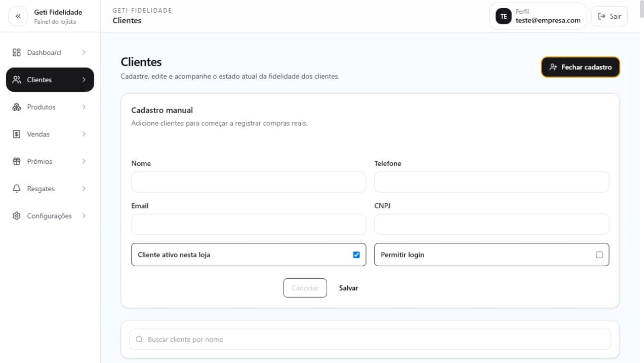
Task: Click the Configurações gear icon
Action: tap(17, 216)
